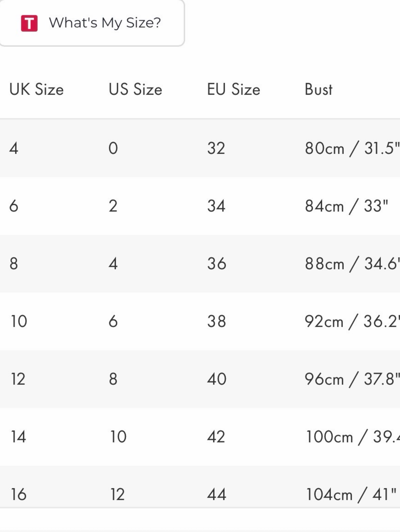Click the UK Size column header

pos(37,89)
